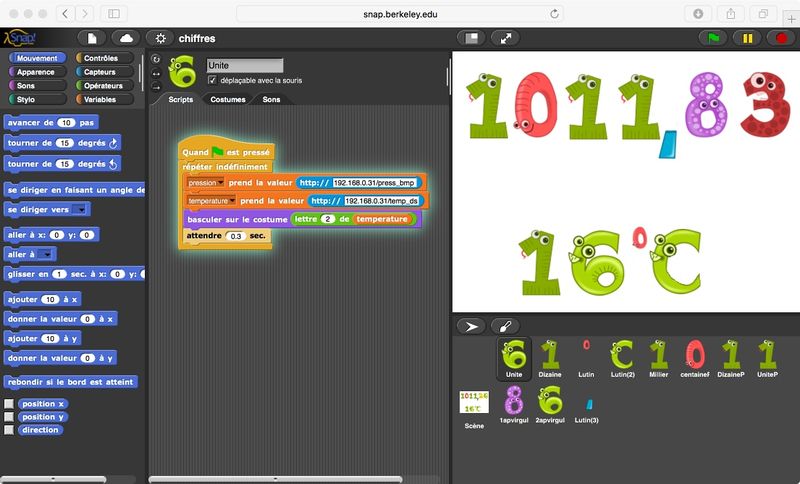Paint a new sprite with the brush

pos(505,326)
